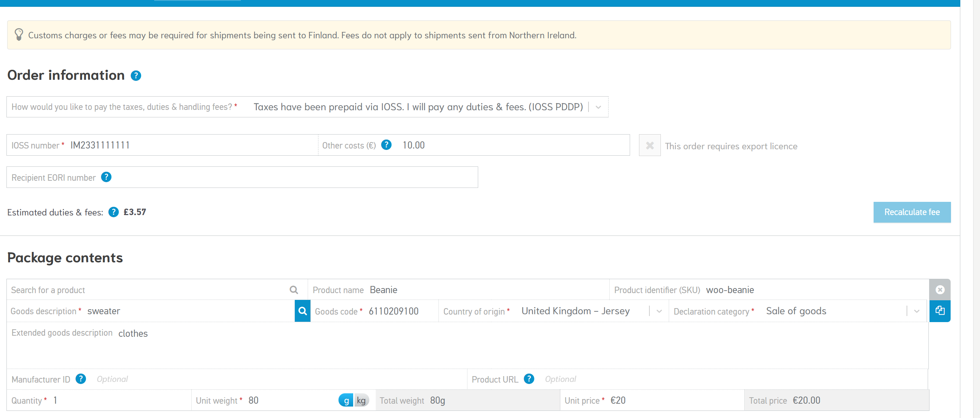Switch unit weight to grams
This screenshot has width=980, height=418.
point(346,400)
